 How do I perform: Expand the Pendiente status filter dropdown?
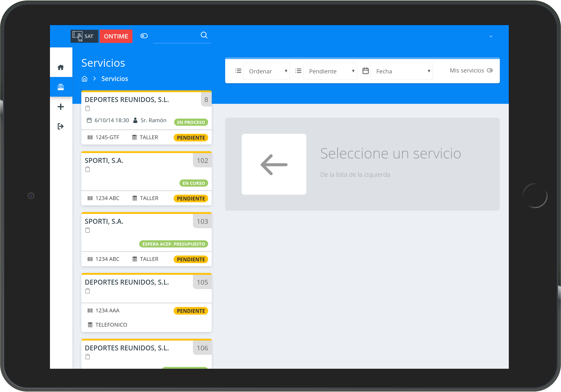pyautogui.click(x=330, y=71)
